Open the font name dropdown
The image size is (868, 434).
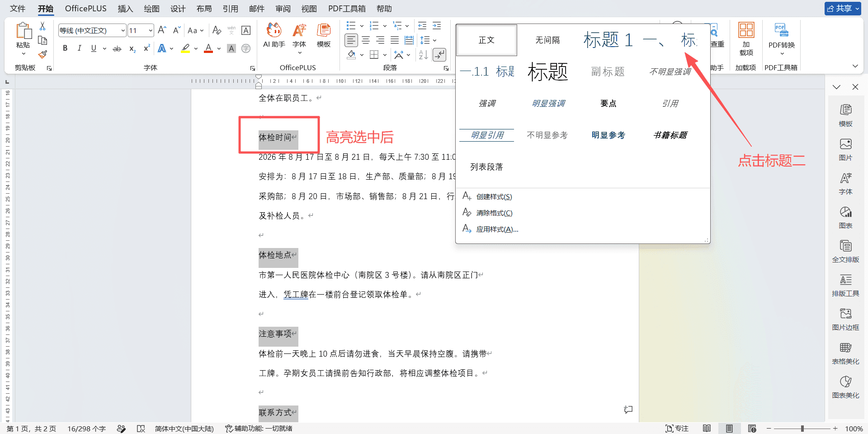pyautogui.click(x=123, y=30)
